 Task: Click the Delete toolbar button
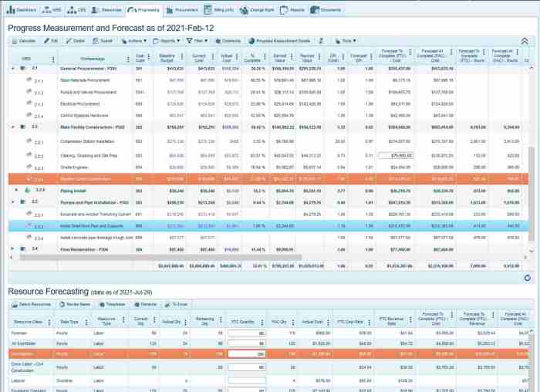[76, 41]
